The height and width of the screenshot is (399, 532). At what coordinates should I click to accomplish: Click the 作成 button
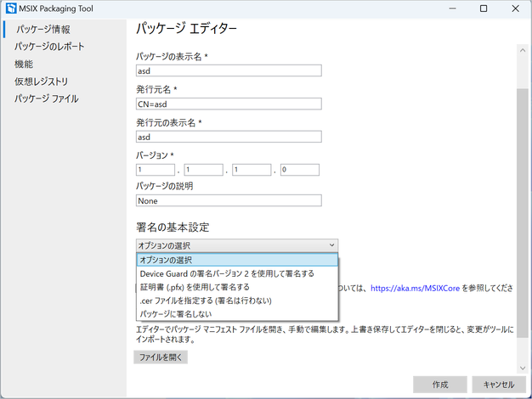440,385
